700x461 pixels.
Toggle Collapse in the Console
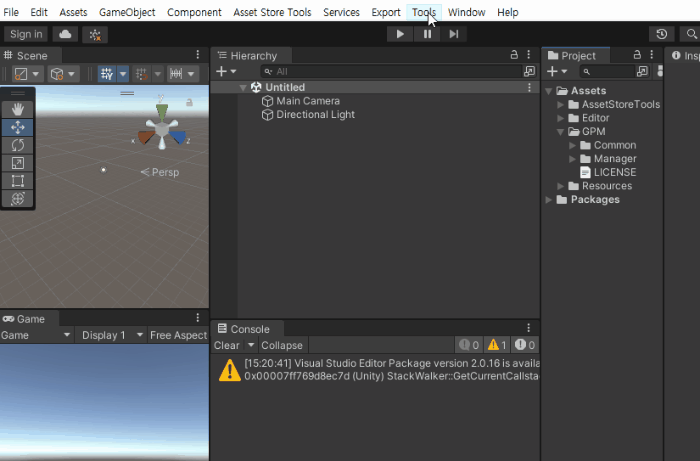(282, 345)
